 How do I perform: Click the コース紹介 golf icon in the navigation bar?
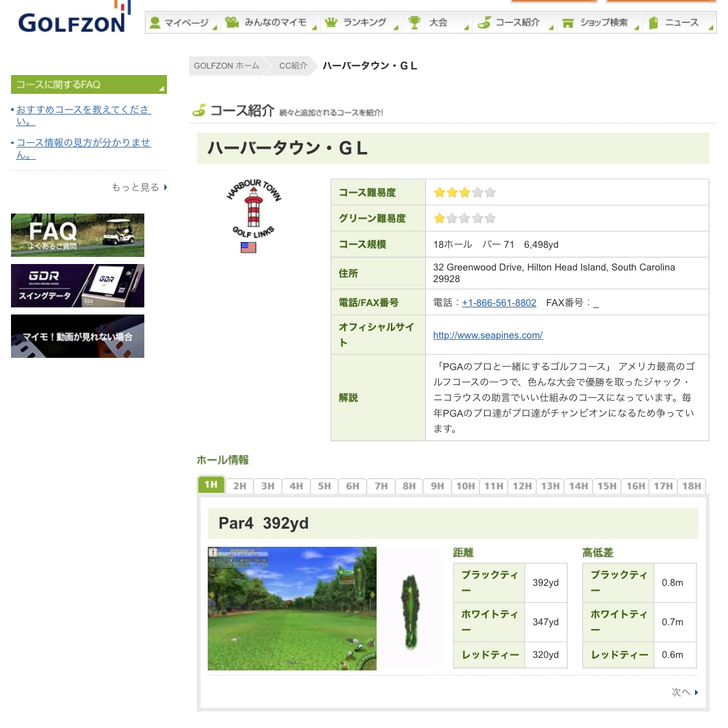point(484,22)
